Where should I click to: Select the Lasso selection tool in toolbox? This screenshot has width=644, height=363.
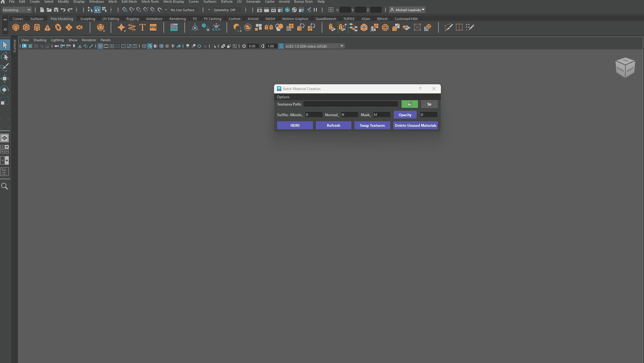(x=5, y=56)
